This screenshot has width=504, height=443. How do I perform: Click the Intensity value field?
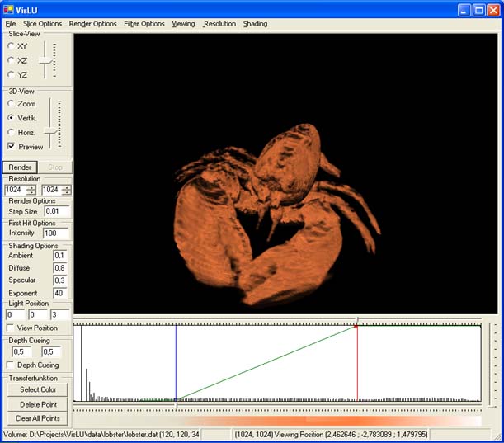pyautogui.click(x=56, y=233)
